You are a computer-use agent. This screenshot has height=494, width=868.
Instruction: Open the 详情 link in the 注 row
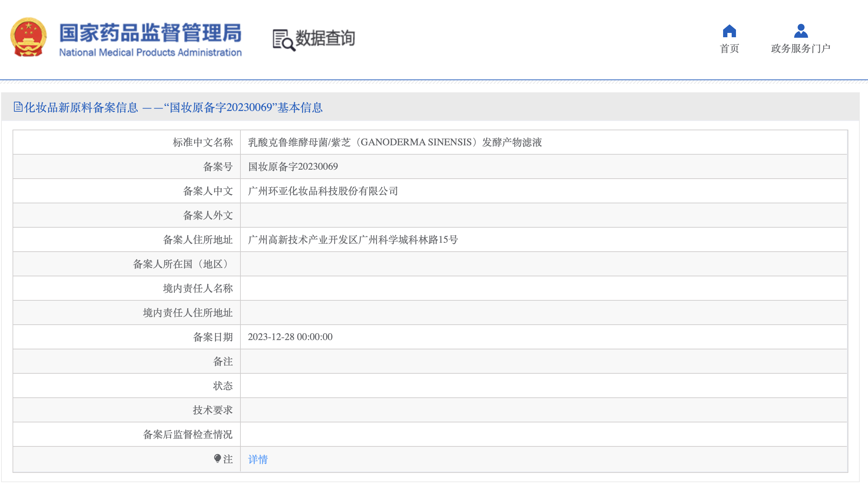pyautogui.click(x=258, y=459)
